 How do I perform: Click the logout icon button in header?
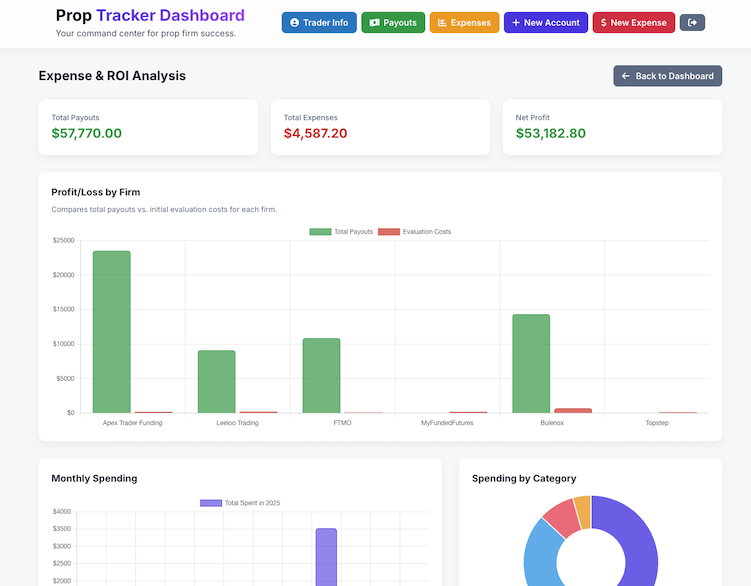(692, 23)
